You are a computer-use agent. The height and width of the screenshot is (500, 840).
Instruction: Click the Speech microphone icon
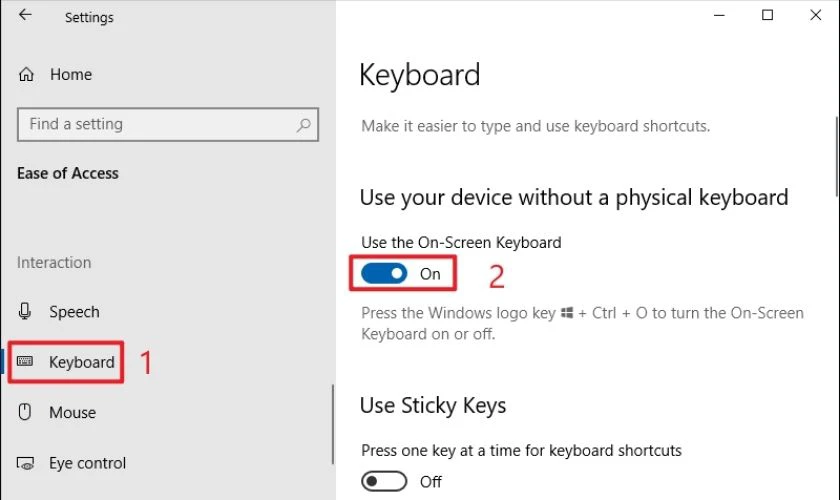(27, 312)
